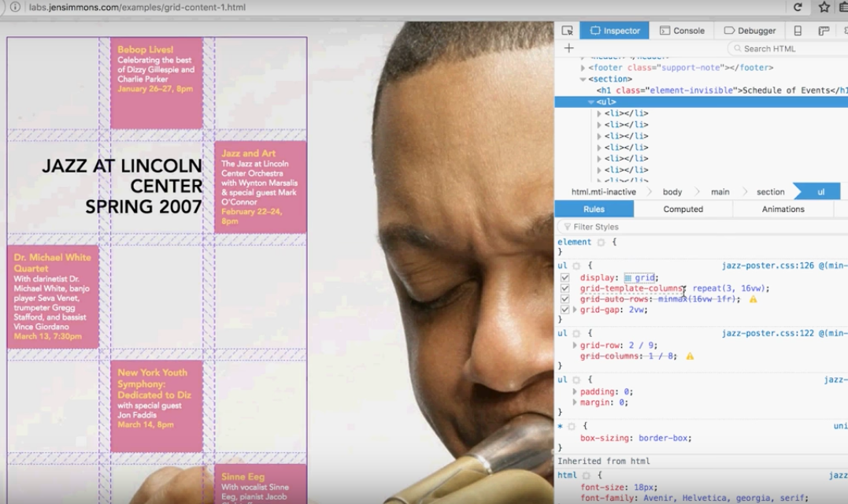
Task: Select the ul breadcrumb
Action: [820, 191]
